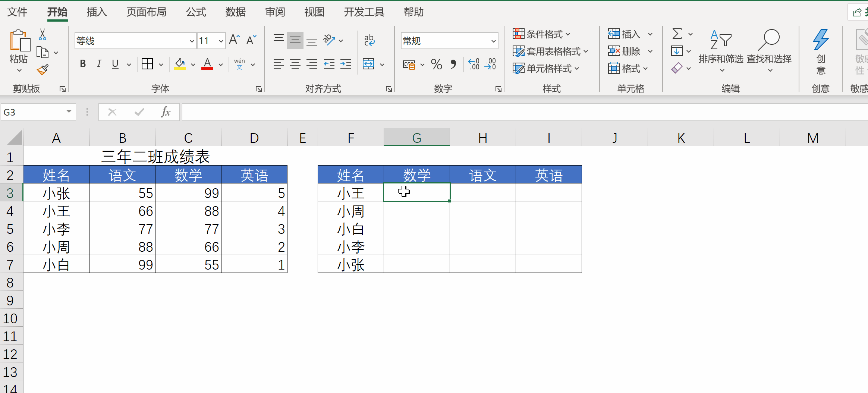The height and width of the screenshot is (393, 868).
Task: Click the Cut scissors icon
Action: click(43, 35)
